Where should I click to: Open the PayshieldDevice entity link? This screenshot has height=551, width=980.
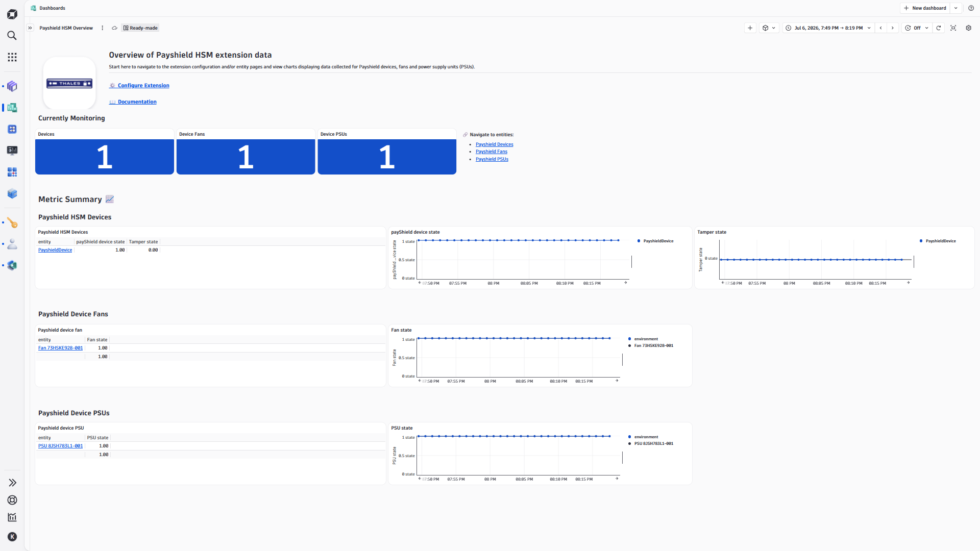[x=55, y=250]
